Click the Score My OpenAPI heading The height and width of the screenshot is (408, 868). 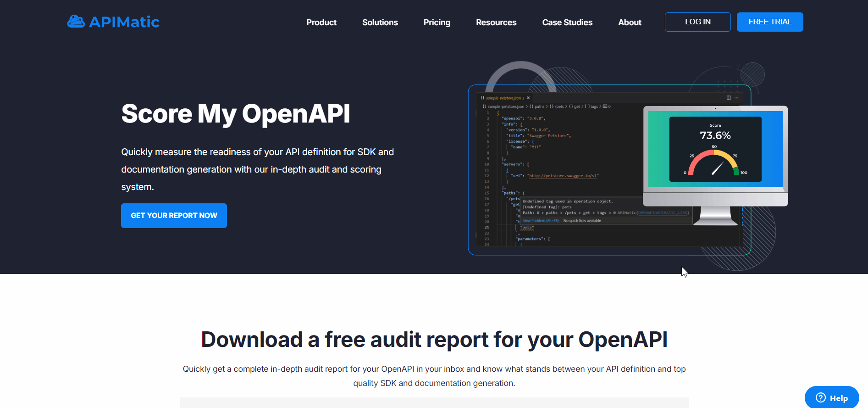coord(236,114)
